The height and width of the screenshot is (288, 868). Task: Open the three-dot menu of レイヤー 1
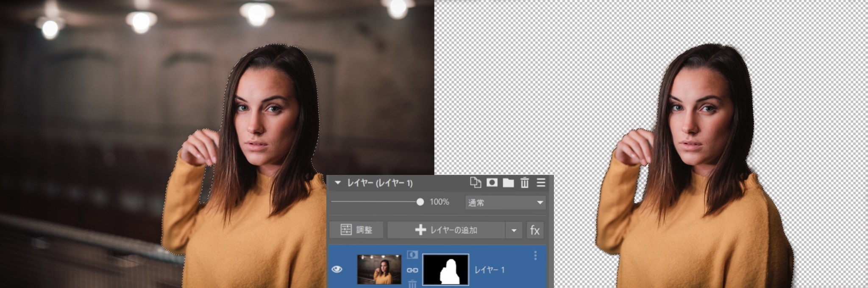coord(535,255)
